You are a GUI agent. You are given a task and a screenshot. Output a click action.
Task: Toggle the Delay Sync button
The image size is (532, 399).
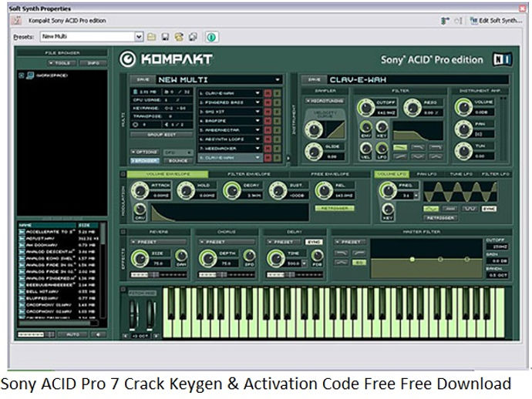coord(314,242)
